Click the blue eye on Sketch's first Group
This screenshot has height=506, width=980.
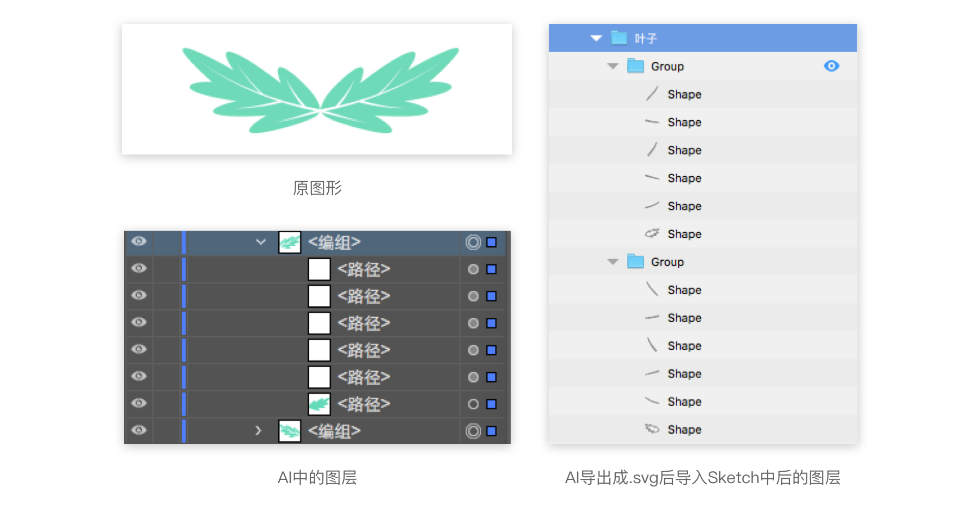click(x=831, y=66)
